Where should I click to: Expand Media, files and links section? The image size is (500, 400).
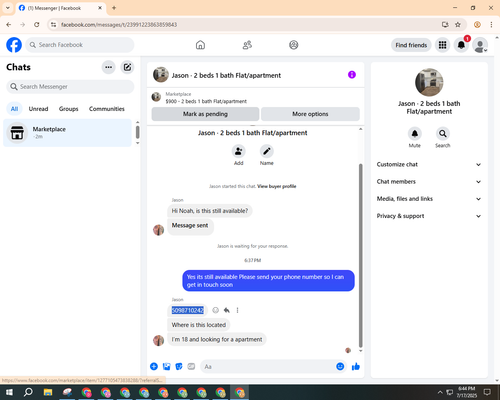429,199
